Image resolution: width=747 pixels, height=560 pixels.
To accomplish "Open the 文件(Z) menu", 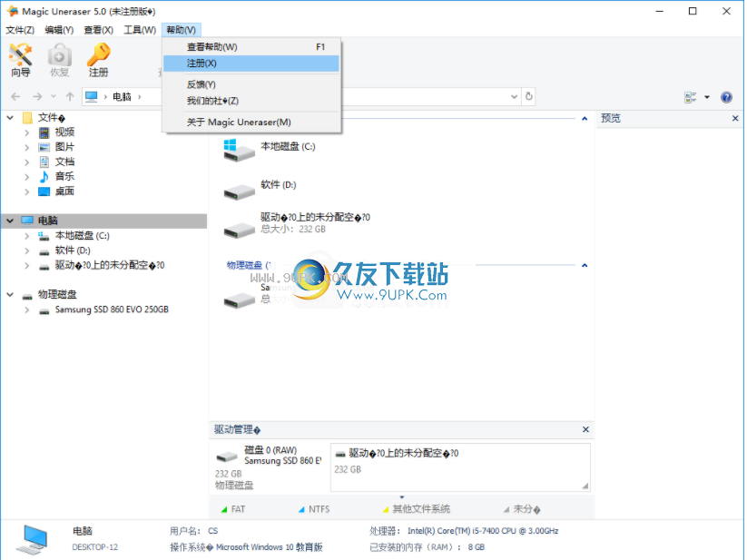I will [x=20, y=30].
